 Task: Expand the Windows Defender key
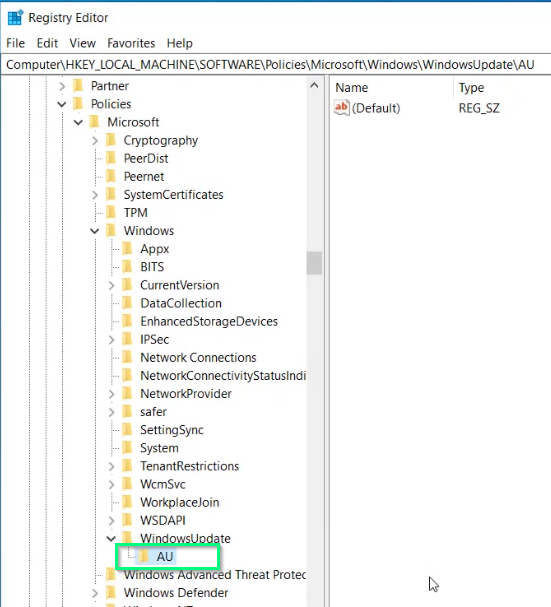[x=95, y=593]
